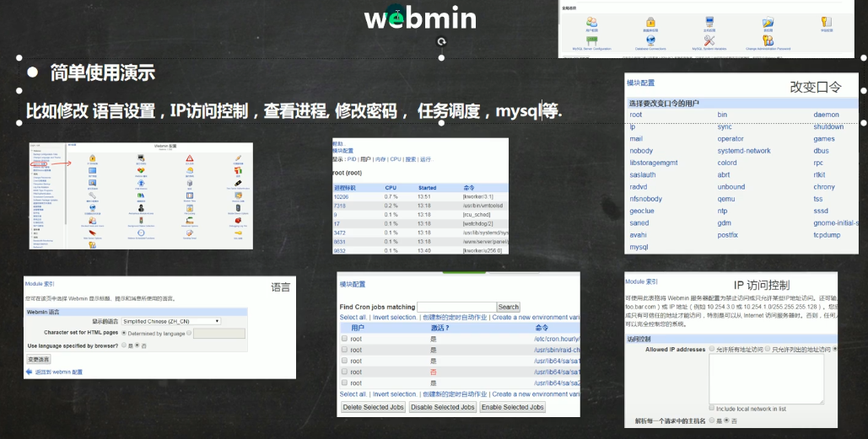The width and height of the screenshot is (868, 439).
Task: Open the 用户权限 users icon in MySQL panel
Action: pos(592,22)
